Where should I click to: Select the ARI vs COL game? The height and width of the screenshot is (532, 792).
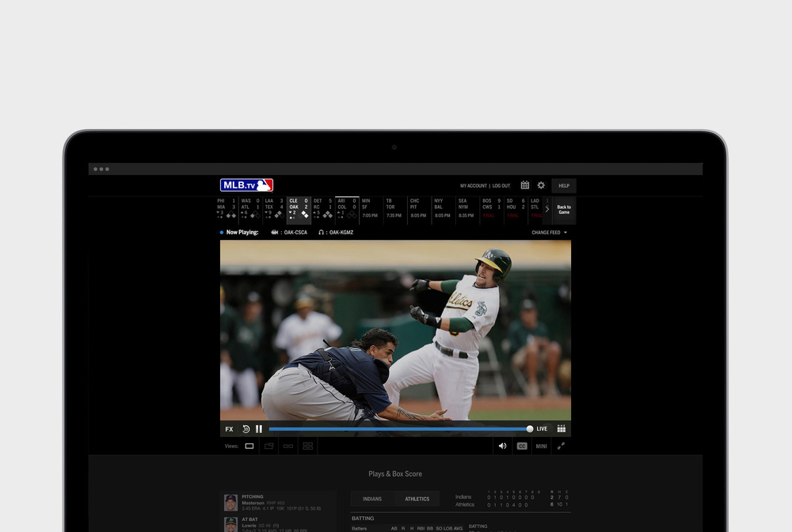[x=347, y=208]
